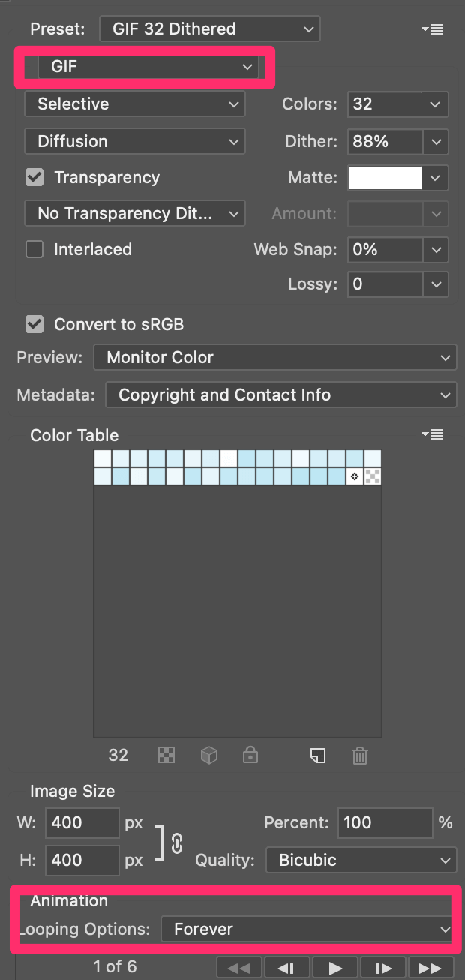Image resolution: width=465 pixels, height=980 pixels.
Task: Map selected colors to transparent
Action: [166, 756]
